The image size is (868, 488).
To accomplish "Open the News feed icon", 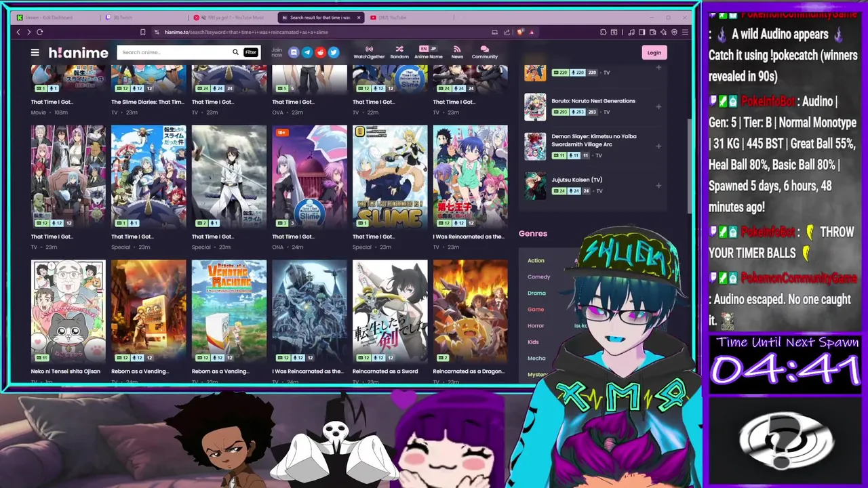I will [x=457, y=52].
